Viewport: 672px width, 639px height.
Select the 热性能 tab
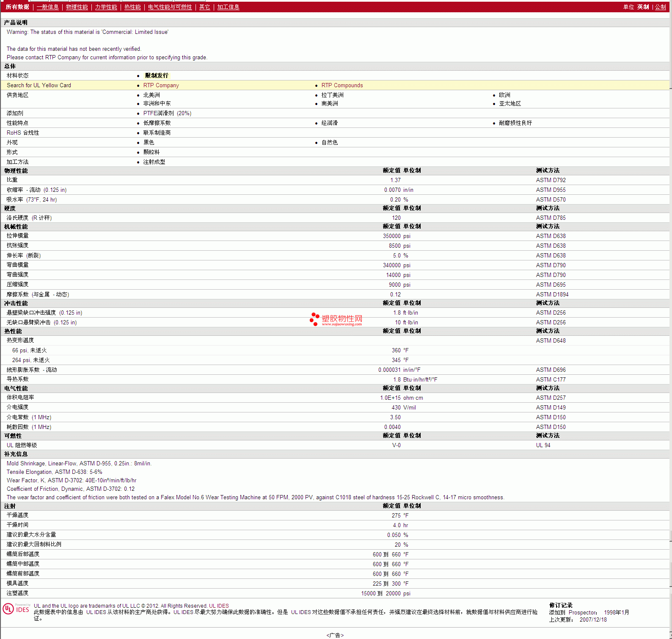132,7
